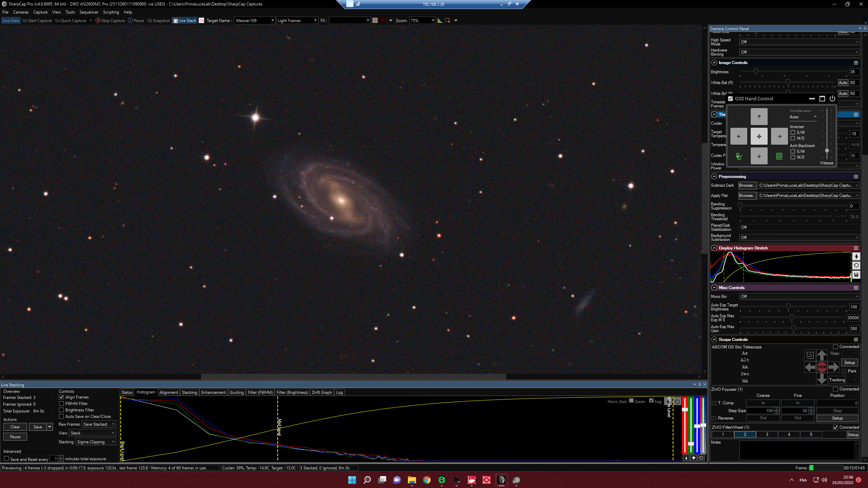Image resolution: width=868 pixels, height=488 pixels.
Task: Switch to the Drift Graph tab
Action: click(322, 392)
